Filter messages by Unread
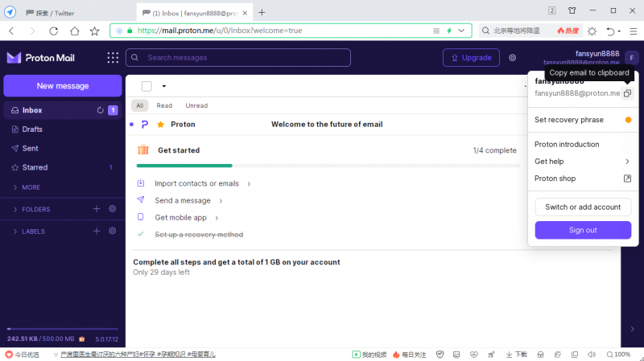The width and height of the screenshot is (644, 361). coord(196,105)
